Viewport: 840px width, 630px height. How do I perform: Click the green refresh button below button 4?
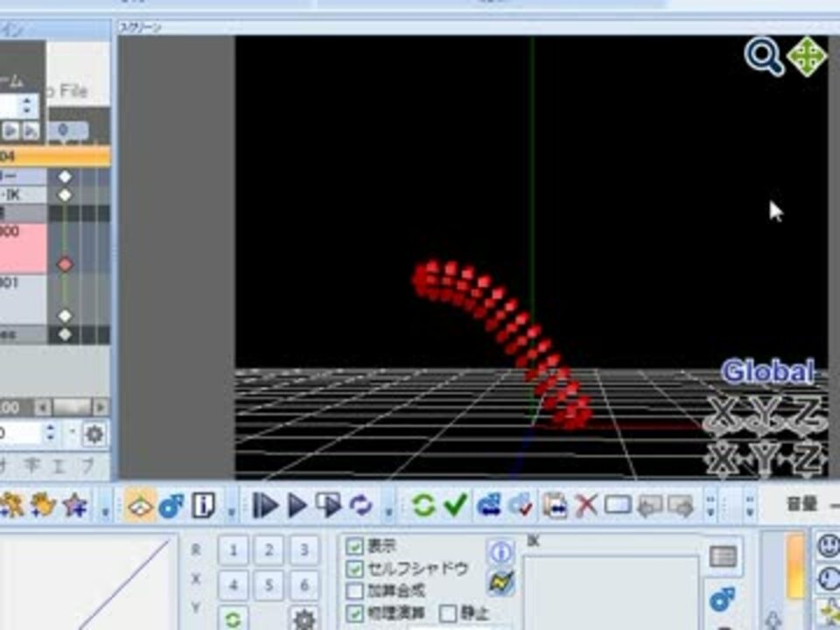[233, 619]
